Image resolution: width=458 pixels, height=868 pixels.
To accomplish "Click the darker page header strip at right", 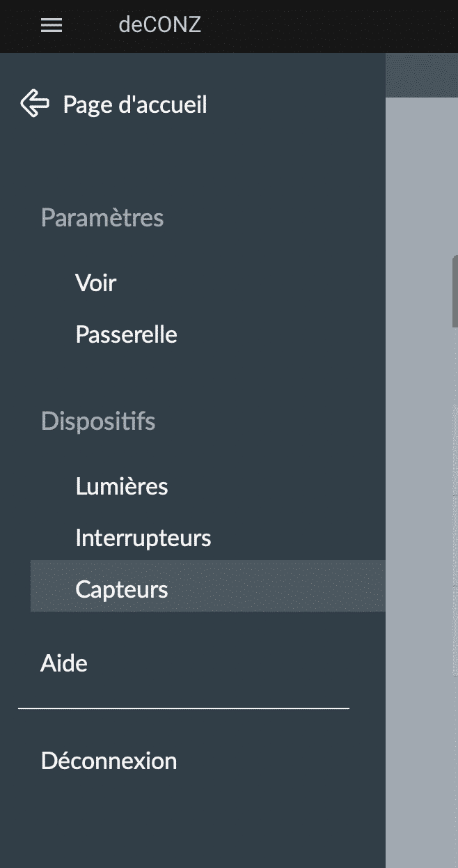I will (x=422, y=75).
